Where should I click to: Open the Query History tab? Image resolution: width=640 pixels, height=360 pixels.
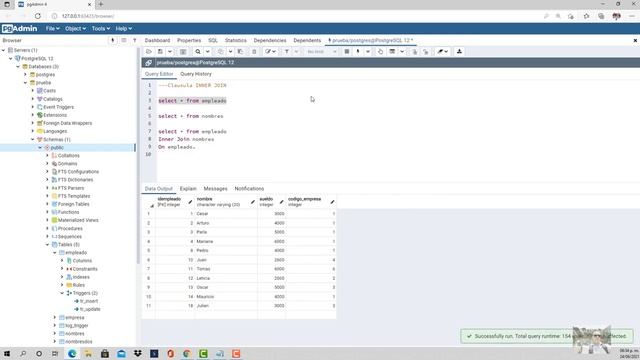(196, 74)
